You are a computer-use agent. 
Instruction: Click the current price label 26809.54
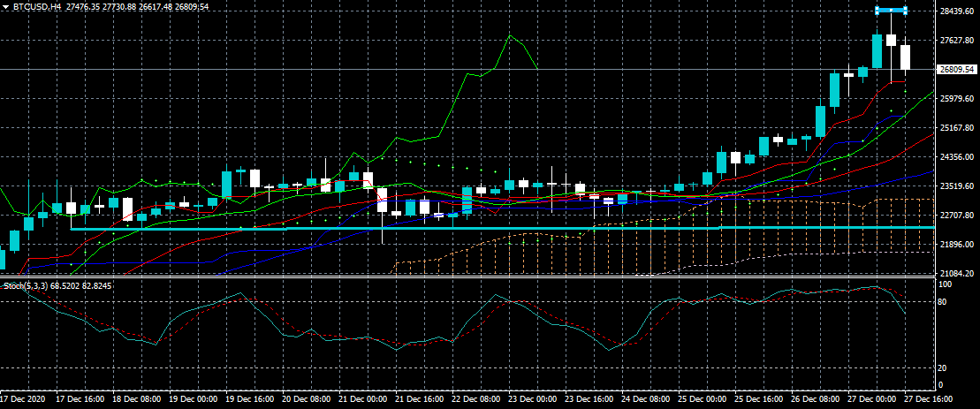[x=957, y=69]
